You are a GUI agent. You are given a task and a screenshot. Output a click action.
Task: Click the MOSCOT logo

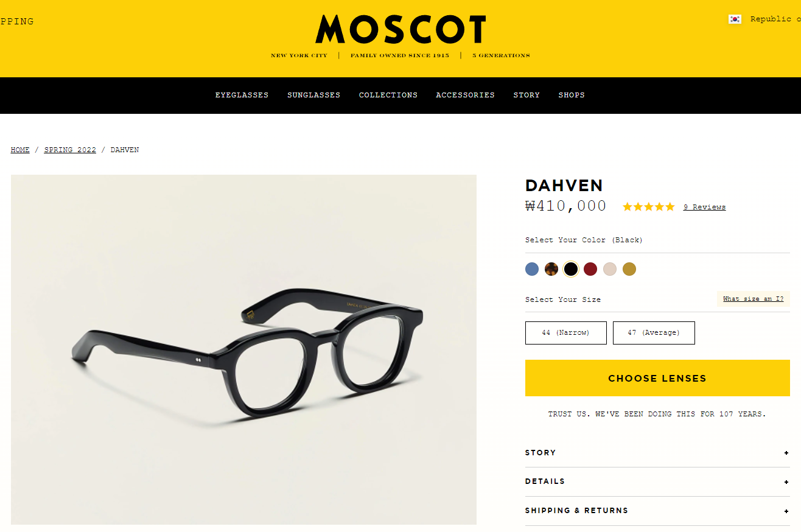[x=400, y=30]
